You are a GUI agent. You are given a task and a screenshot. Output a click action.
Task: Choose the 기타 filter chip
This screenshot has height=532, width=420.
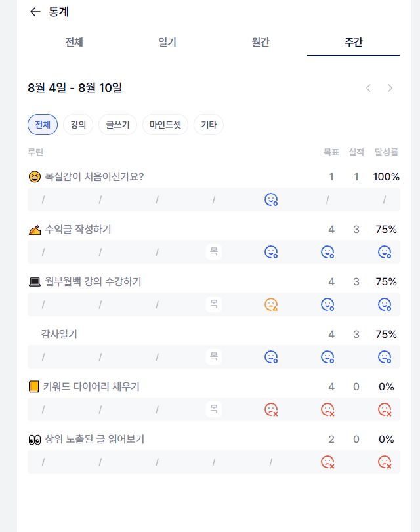pos(209,125)
